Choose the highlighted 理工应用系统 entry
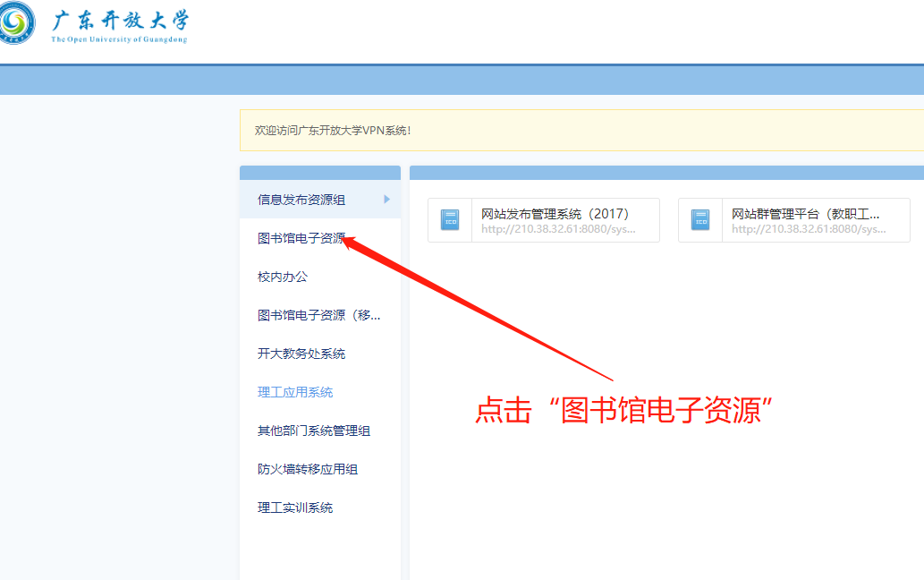The height and width of the screenshot is (580, 924). click(x=295, y=392)
